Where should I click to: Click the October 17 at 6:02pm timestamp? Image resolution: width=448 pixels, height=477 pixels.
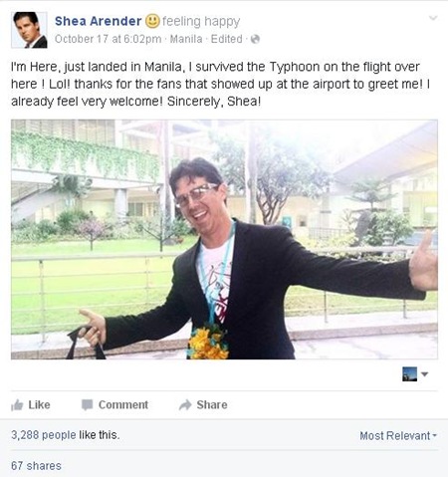click(x=108, y=39)
